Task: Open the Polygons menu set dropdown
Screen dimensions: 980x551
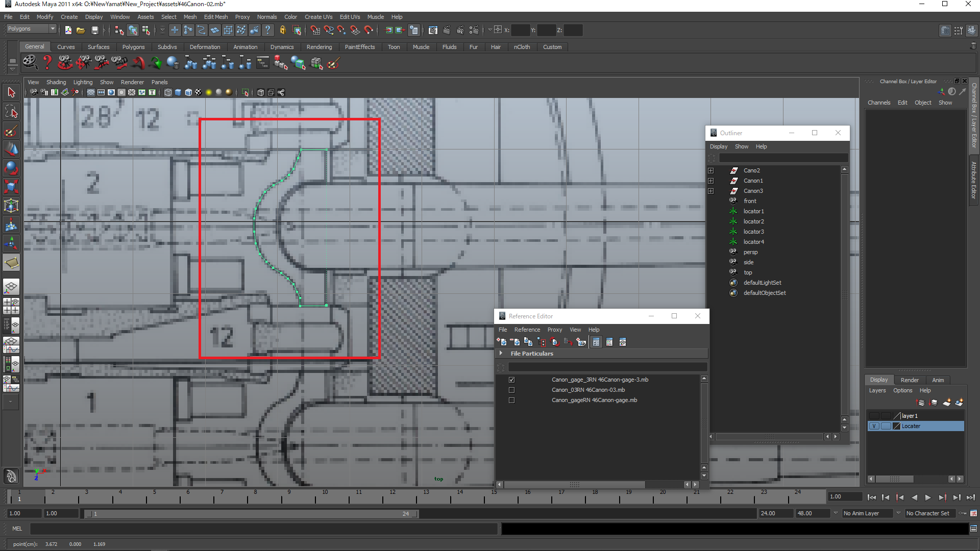Action: tap(31, 29)
